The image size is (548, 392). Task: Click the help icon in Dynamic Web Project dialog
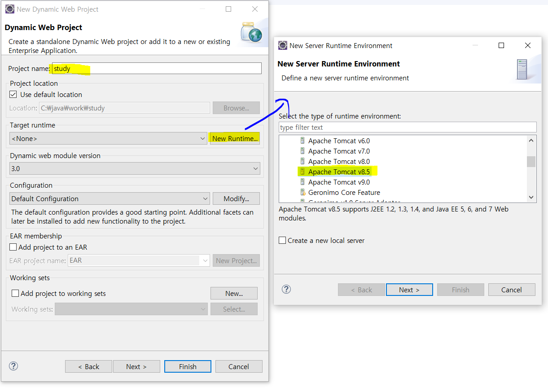(13, 366)
